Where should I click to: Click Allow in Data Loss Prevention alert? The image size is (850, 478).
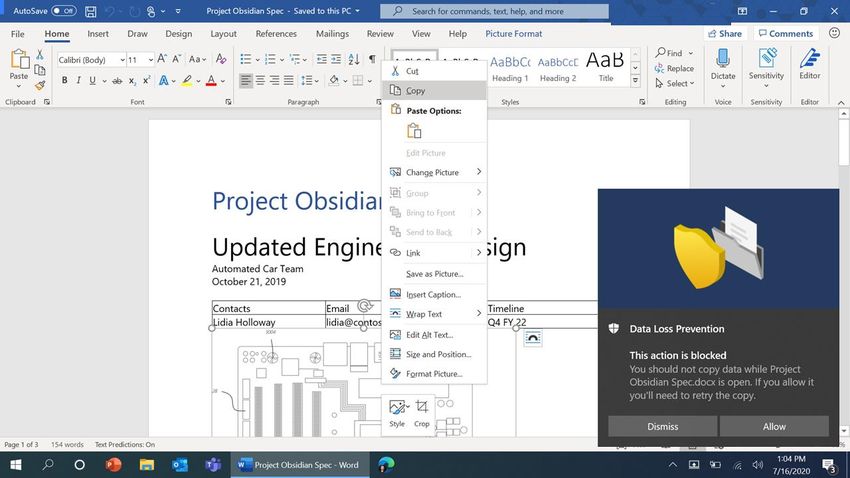click(x=774, y=426)
